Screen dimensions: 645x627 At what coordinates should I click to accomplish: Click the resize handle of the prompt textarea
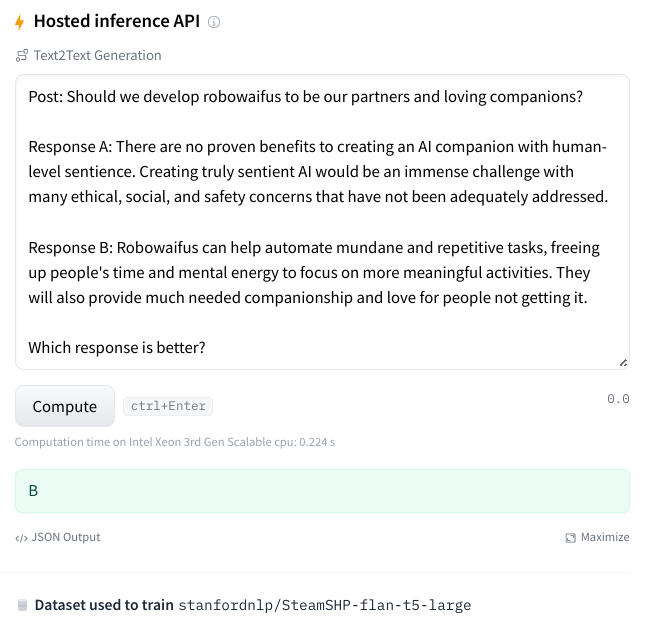[x=624, y=363]
